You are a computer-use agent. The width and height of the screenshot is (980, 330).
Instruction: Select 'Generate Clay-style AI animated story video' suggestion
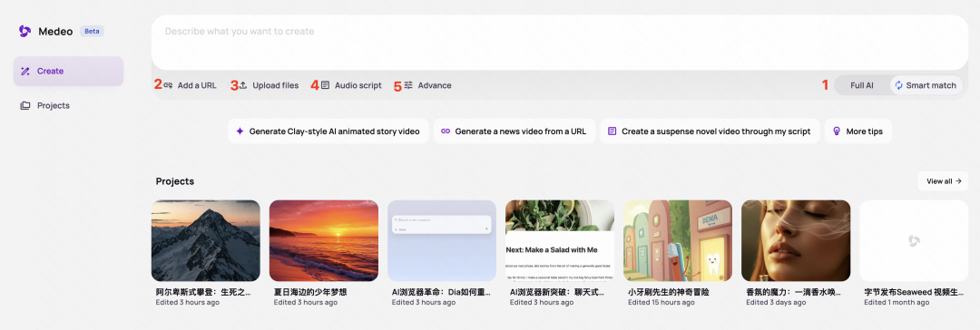328,131
